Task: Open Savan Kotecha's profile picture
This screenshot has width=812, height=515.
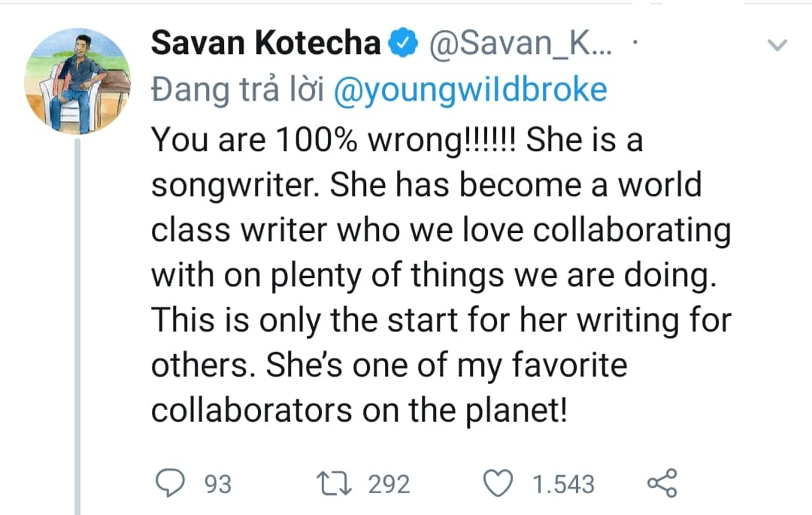Action: click(x=77, y=80)
